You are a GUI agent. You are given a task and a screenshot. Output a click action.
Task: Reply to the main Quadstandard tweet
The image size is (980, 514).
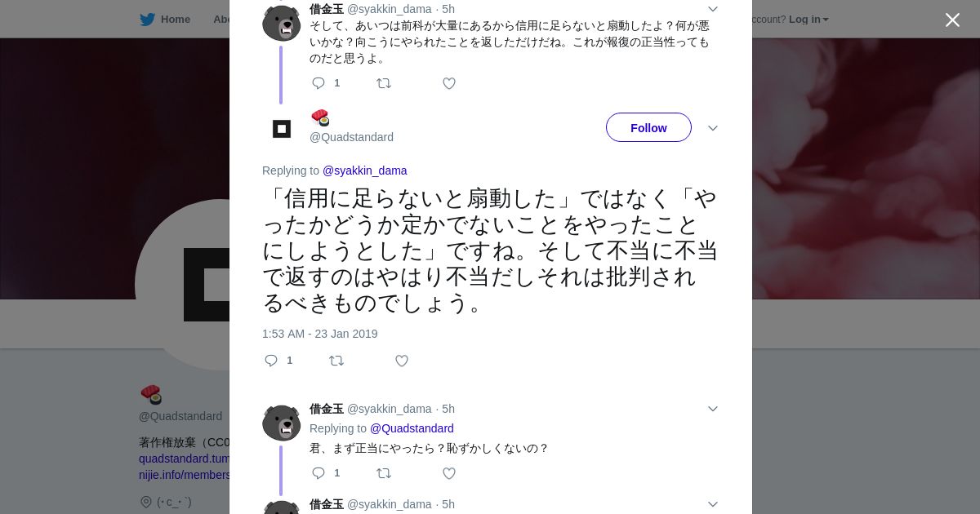coord(272,361)
